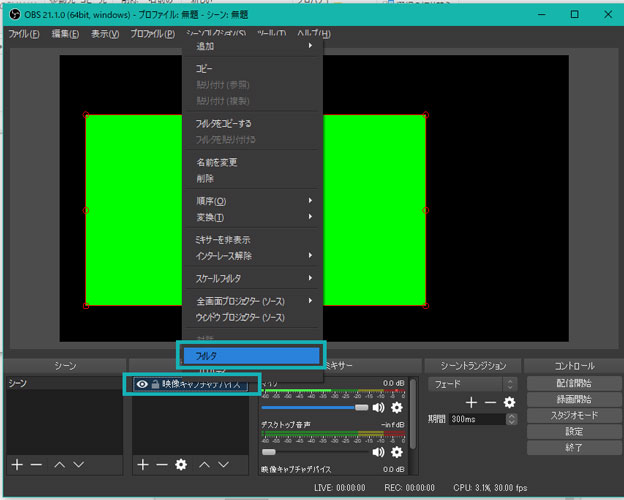Remove the selected source with the Sources minus icon
The height and width of the screenshot is (500, 624).
[162, 464]
